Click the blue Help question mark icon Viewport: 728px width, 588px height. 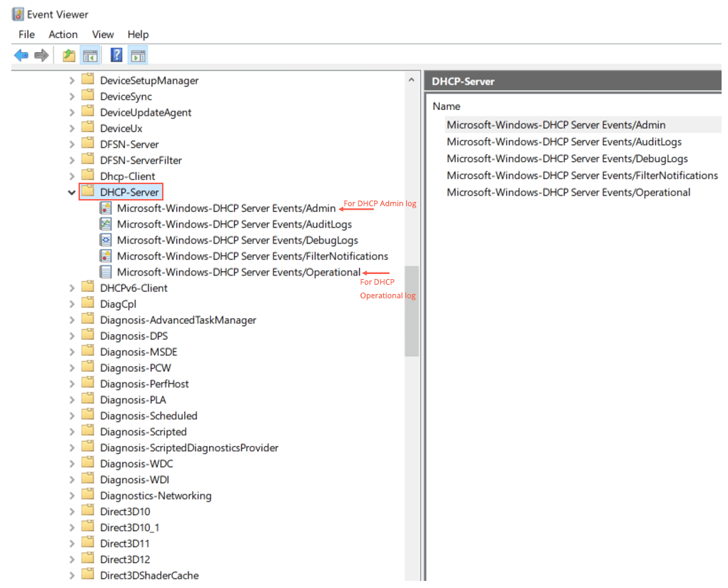(116, 56)
